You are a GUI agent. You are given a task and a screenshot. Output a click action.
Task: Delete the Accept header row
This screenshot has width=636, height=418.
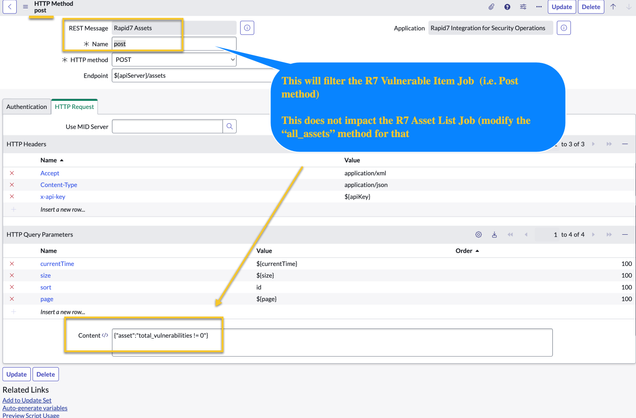12,173
